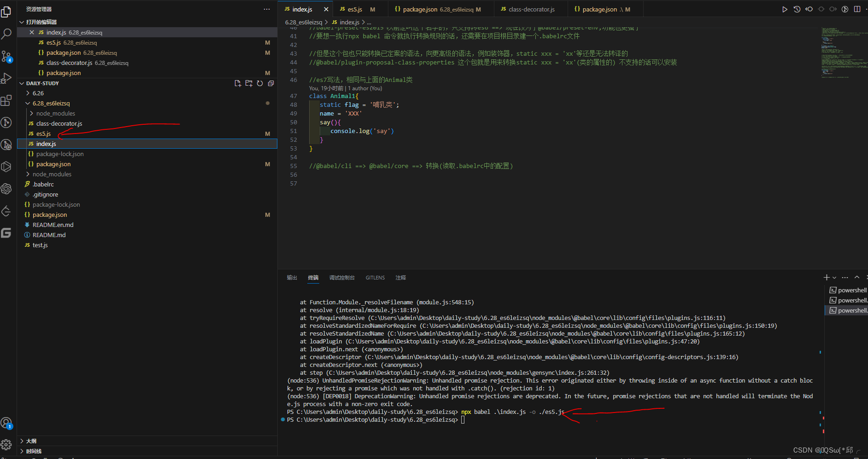Switch to the package.json 6.28_es6leizsq tab

point(441,9)
